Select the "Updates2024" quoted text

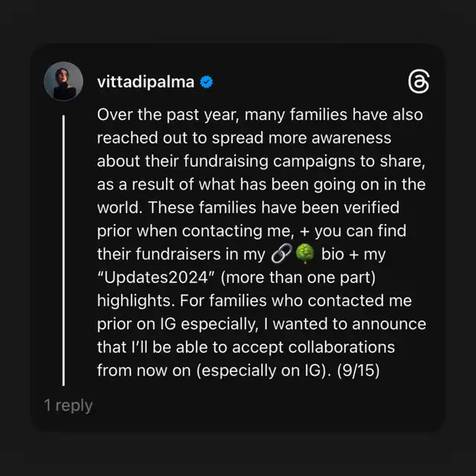[156, 277]
